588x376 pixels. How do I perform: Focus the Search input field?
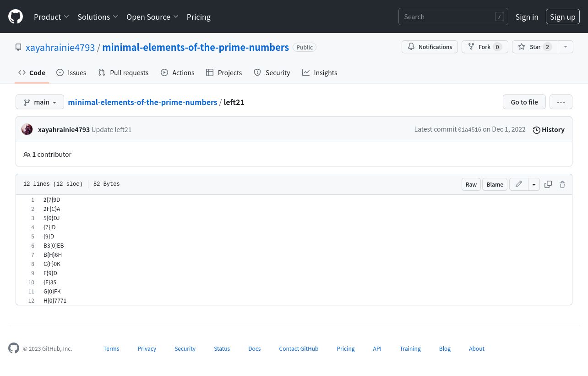[x=453, y=17]
